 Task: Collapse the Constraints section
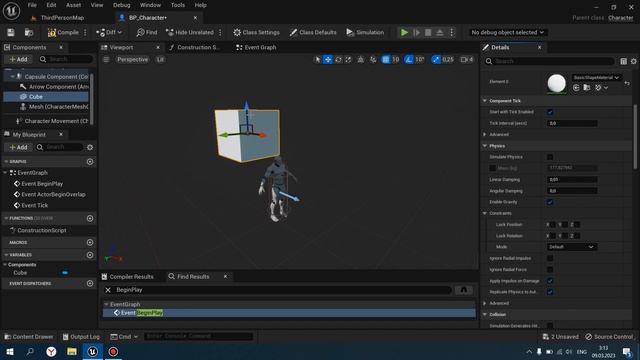tap(485, 213)
